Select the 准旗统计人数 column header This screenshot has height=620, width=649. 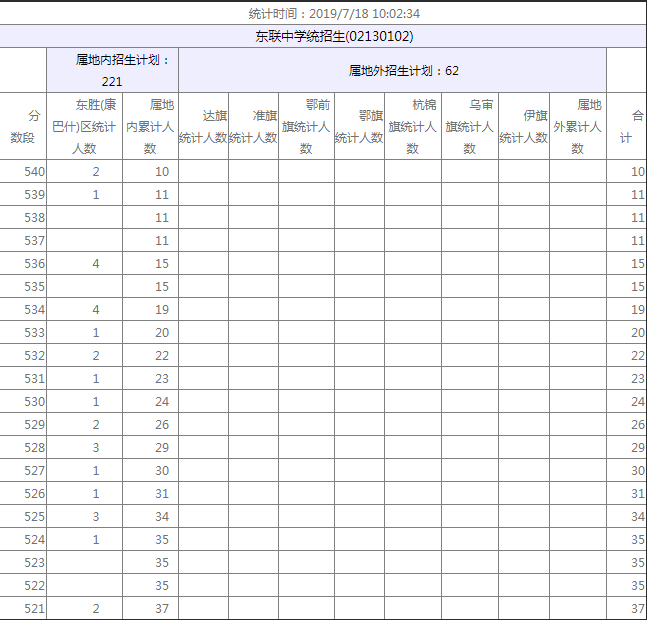[253, 127]
